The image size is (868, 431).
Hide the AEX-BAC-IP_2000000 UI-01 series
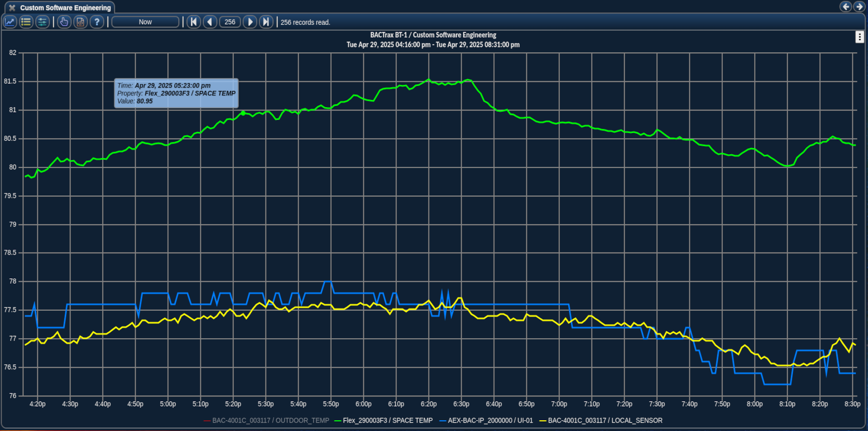coord(490,421)
